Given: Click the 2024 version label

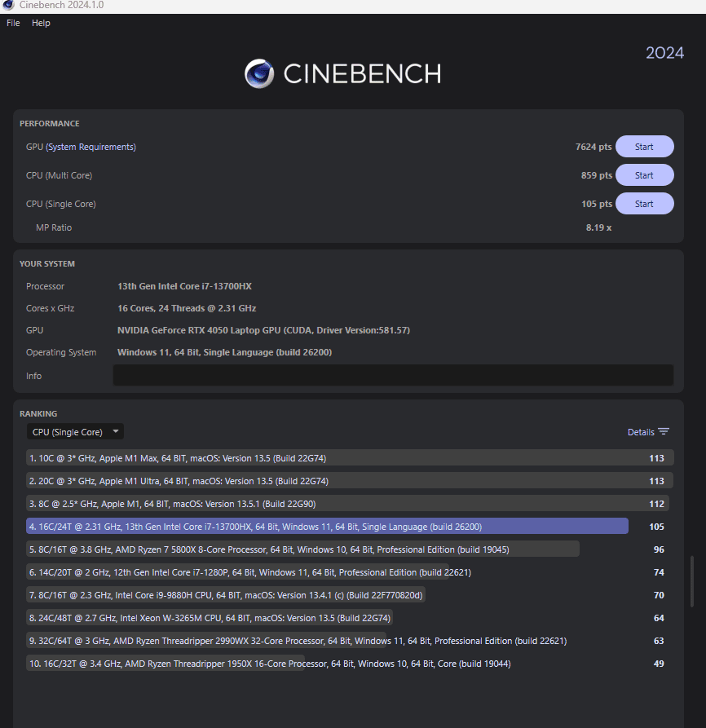Looking at the screenshot, I should click(664, 52).
